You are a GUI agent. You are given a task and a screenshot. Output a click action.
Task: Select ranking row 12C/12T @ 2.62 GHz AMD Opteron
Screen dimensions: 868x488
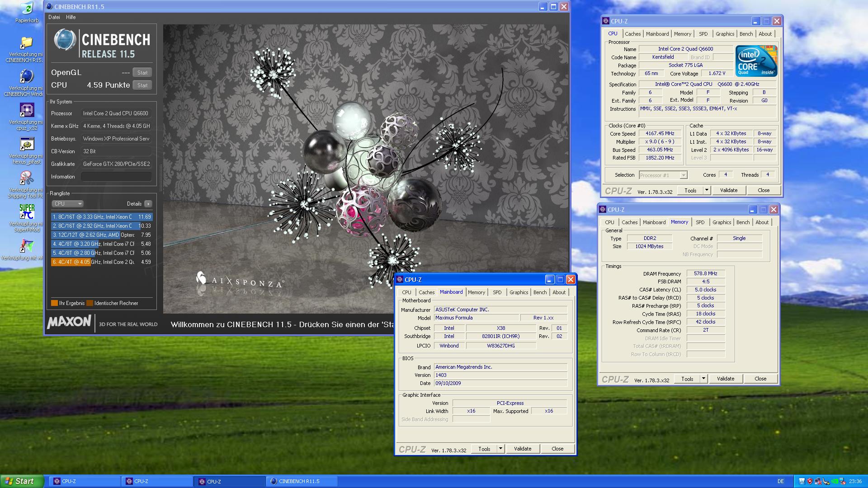point(102,235)
